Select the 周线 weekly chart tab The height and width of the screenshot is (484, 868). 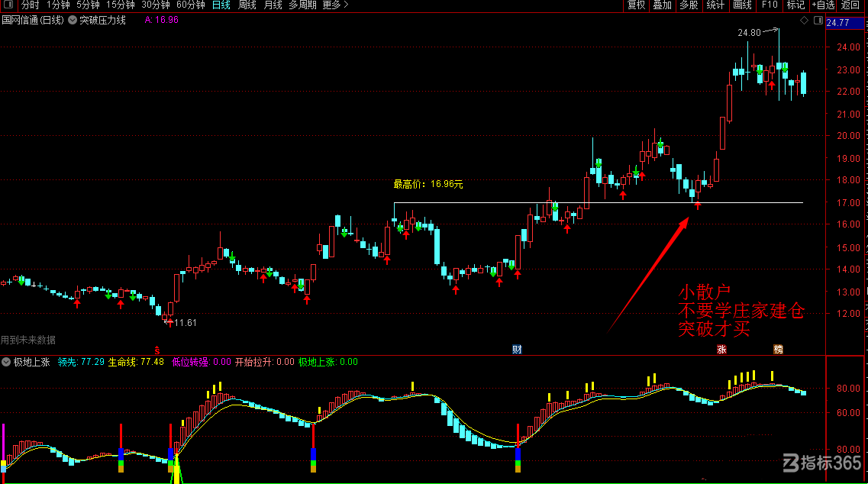247,5
